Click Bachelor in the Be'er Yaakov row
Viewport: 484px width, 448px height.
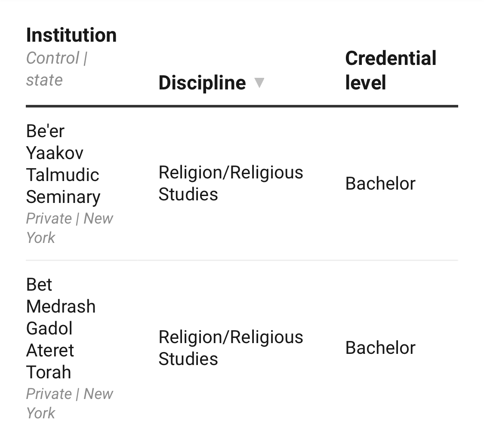point(380,184)
